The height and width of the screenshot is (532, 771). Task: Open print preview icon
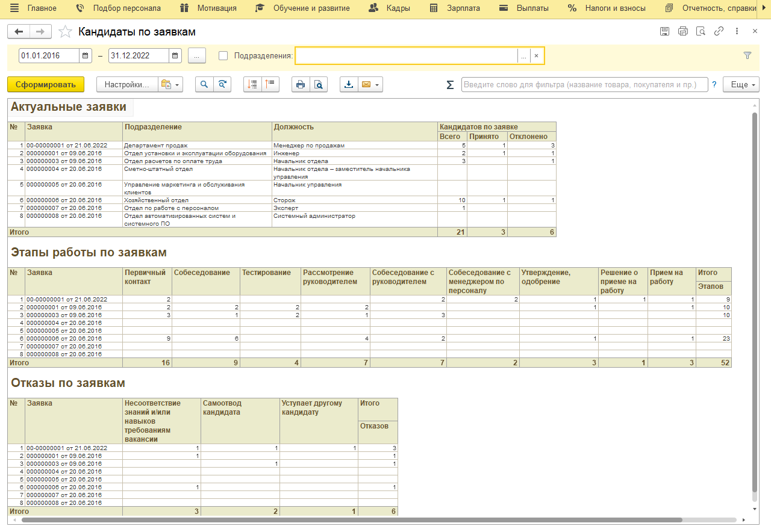tap(318, 85)
